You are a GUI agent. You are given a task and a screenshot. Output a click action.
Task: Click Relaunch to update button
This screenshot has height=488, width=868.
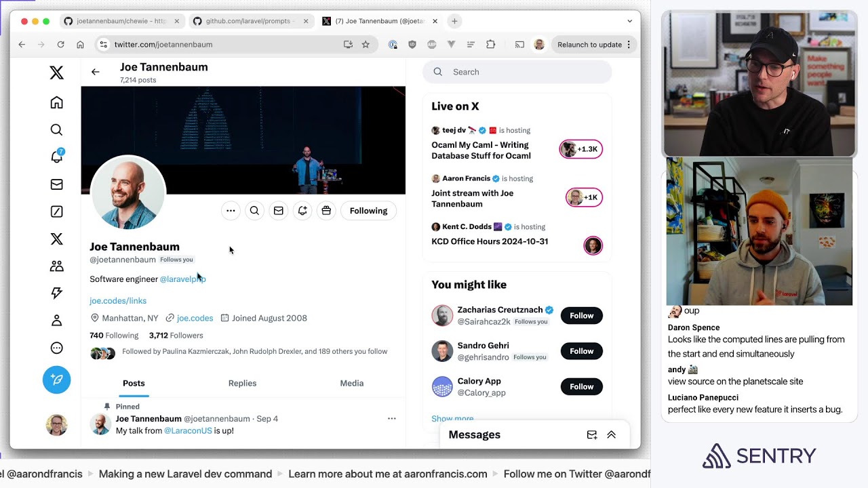[x=594, y=45]
